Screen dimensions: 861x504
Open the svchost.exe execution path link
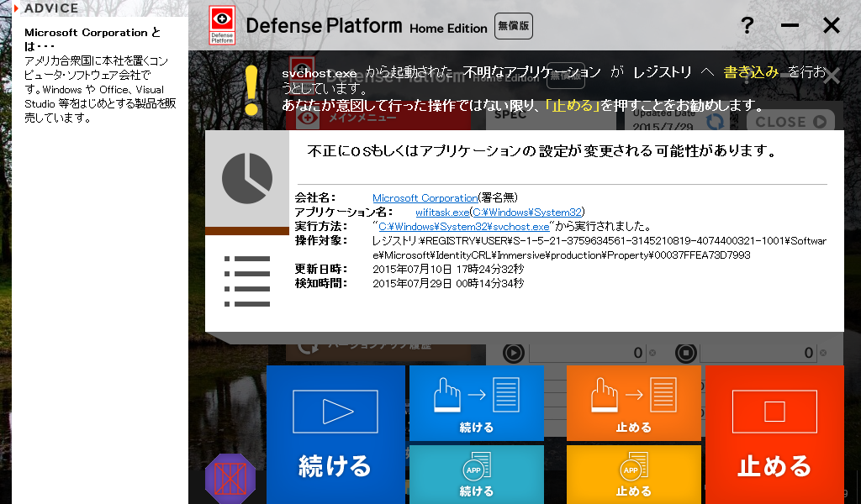(464, 227)
